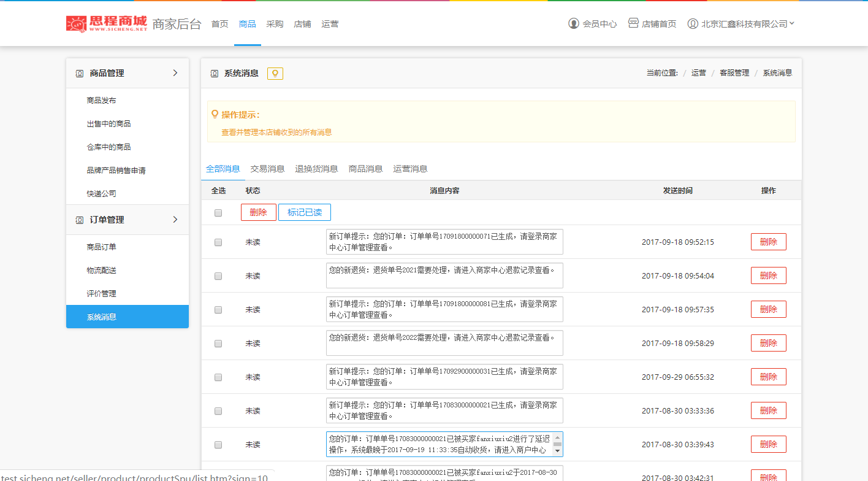Switch to the 退换货消息 tab
868x481 pixels.
click(316, 169)
